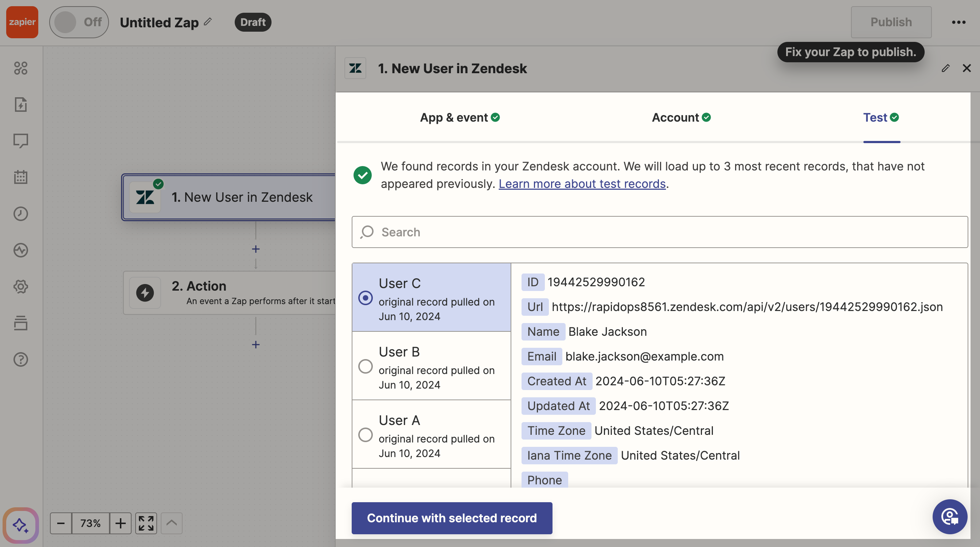The height and width of the screenshot is (547, 980).
Task: Click the Phone field label
Action: click(x=544, y=480)
